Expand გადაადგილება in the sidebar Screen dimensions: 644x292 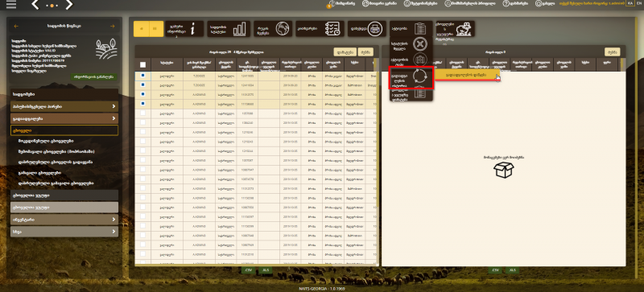coord(64,119)
